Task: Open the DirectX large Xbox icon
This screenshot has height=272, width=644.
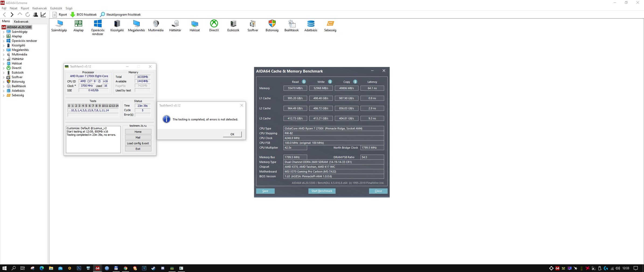Action: pos(214,26)
